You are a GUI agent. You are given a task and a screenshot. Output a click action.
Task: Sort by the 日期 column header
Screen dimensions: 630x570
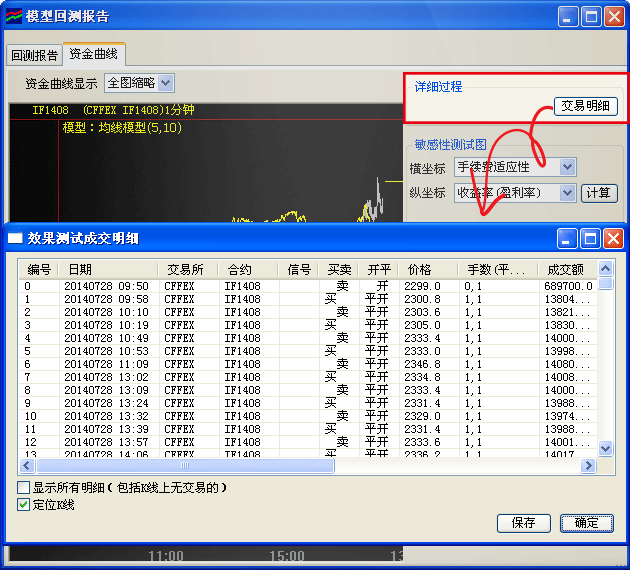click(106, 269)
